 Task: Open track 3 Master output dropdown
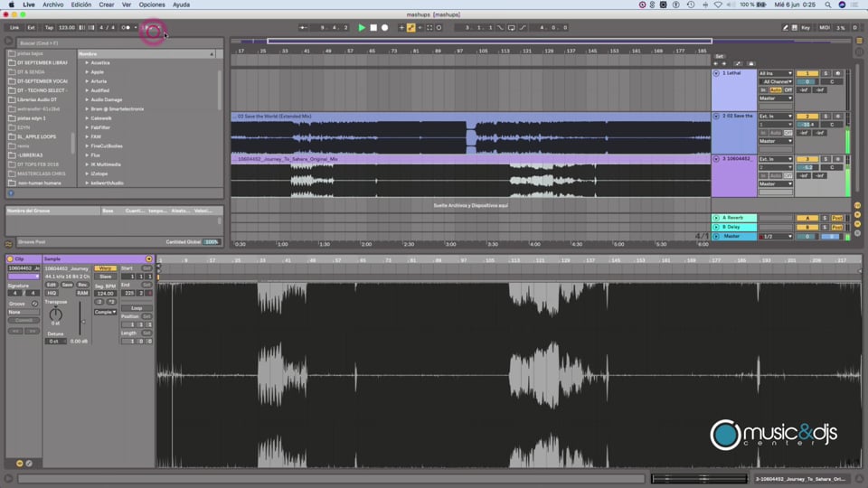(776, 183)
